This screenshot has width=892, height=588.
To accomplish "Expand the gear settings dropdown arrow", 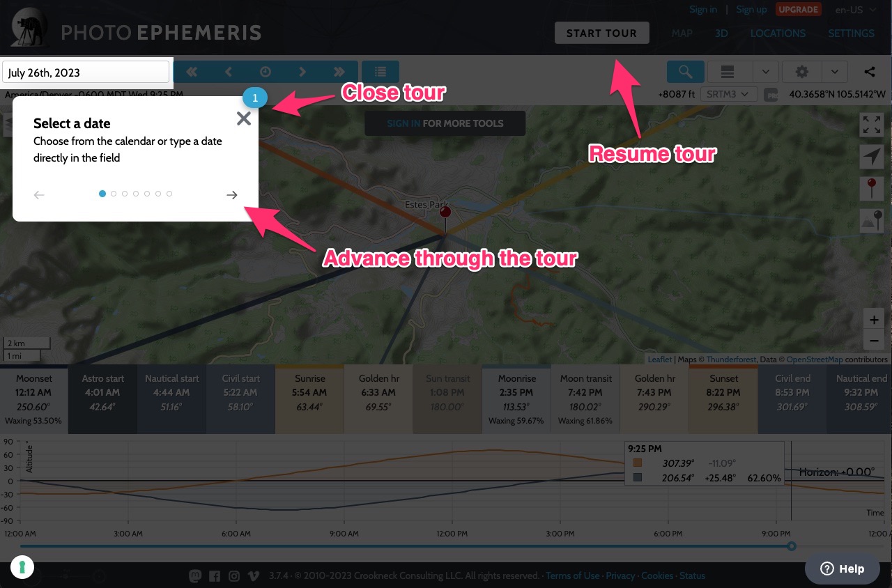I will (835, 72).
